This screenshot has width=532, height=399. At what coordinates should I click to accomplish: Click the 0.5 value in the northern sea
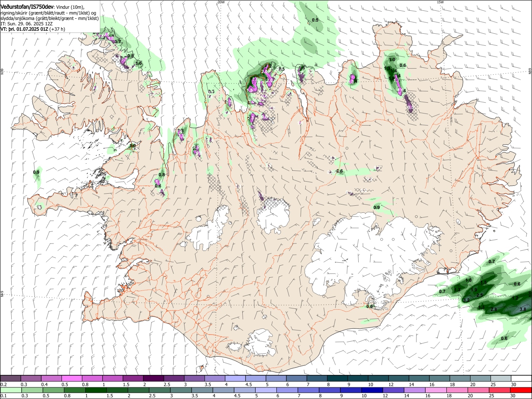(315, 20)
